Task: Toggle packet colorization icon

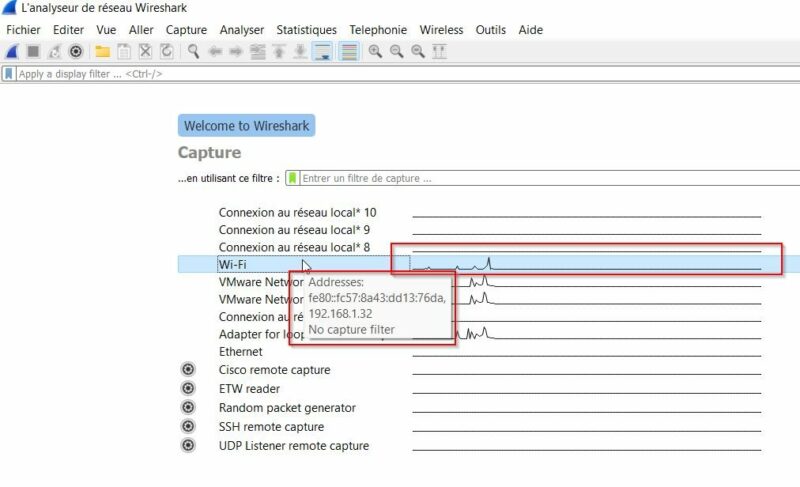Action: (349, 52)
